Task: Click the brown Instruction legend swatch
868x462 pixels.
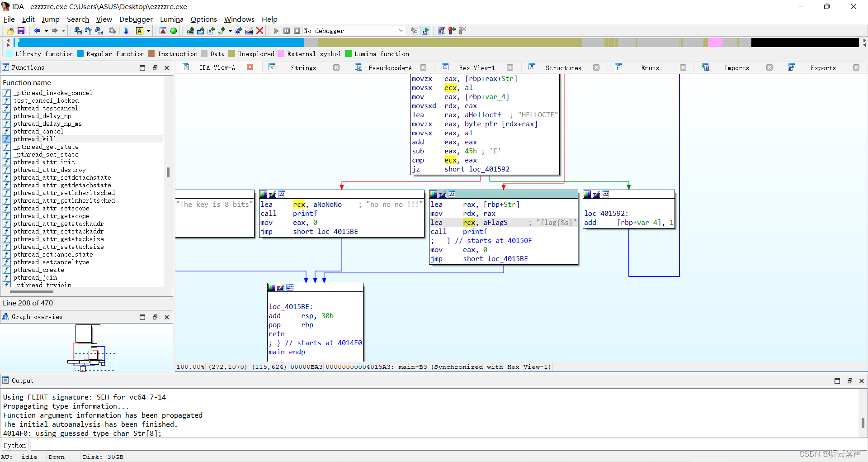Action: point(151,54)
